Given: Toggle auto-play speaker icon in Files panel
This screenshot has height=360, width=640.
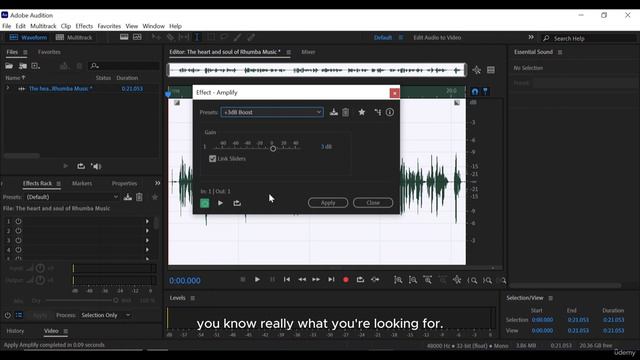Looking at the screenshot, I should [x=96, y=166].
